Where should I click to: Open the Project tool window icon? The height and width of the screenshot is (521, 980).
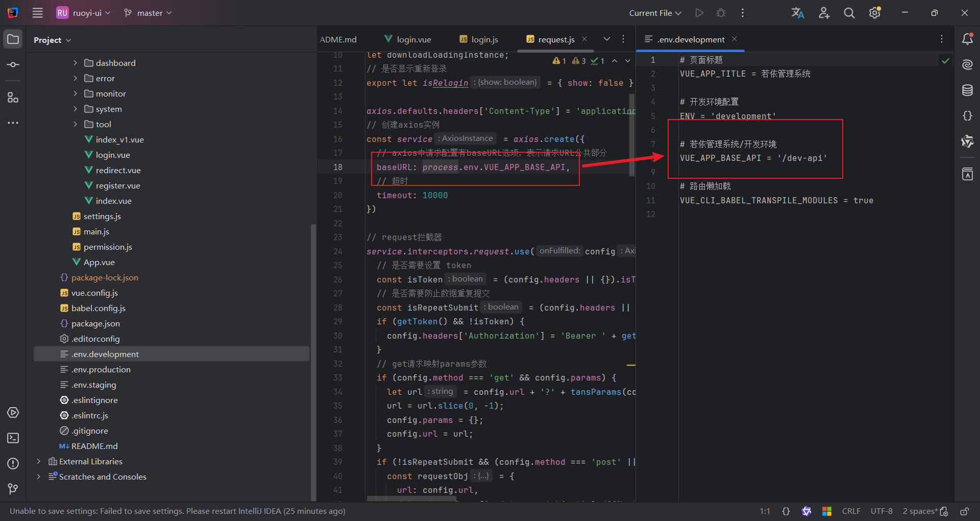(x=13, y=39)
